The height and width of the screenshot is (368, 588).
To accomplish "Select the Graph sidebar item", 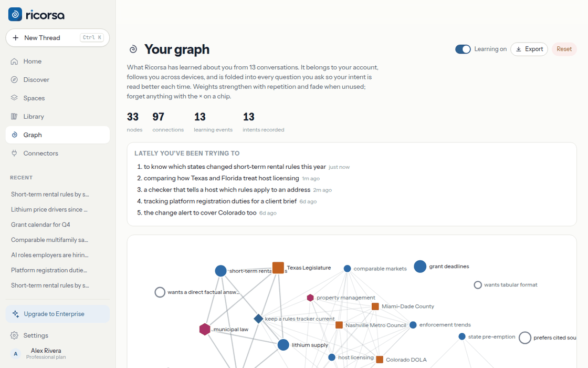I will (x=58, y=135).
